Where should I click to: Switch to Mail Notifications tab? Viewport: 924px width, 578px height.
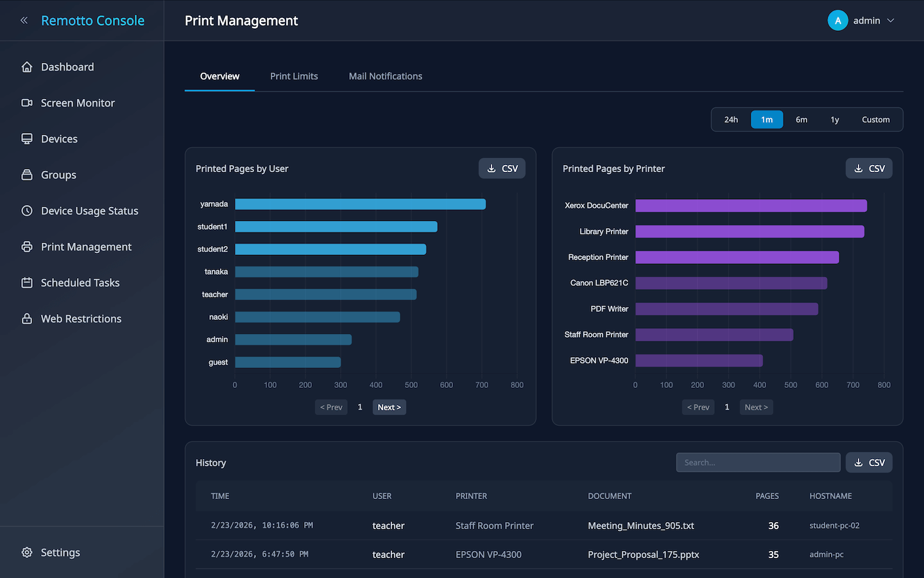coord(386,76)
